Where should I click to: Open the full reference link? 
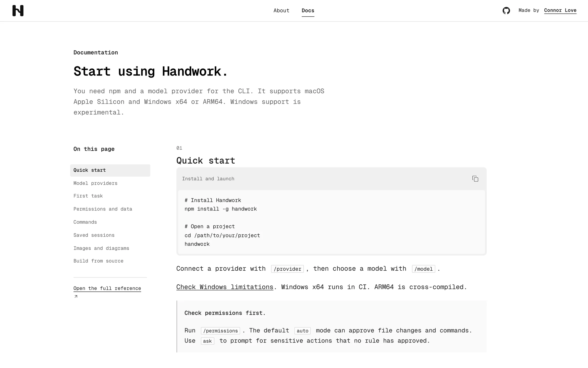tap(107, 289)
